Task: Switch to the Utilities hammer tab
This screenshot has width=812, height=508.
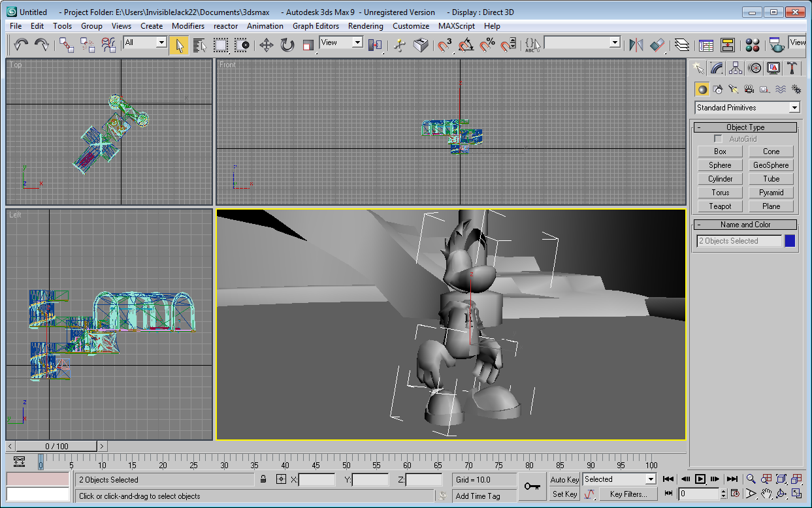Action: pyautogui.click(x=792, y=68)
